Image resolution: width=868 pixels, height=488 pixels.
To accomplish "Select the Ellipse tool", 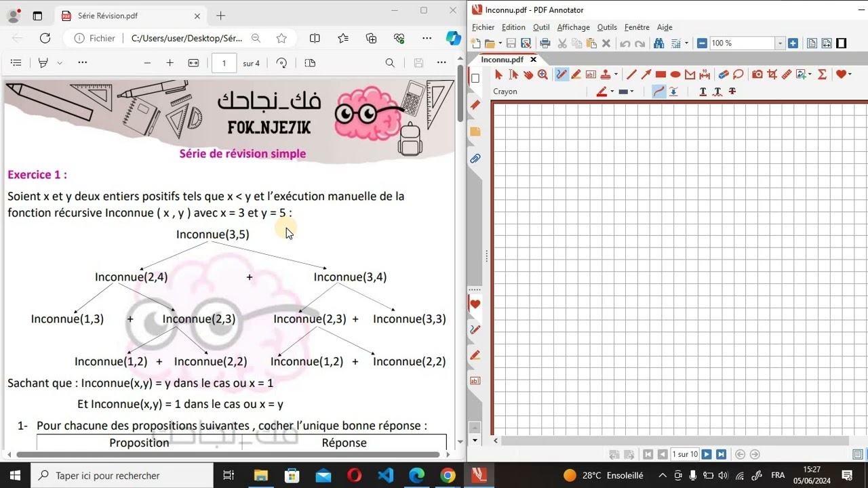I will pyautogui.click(x=675, y=75).
